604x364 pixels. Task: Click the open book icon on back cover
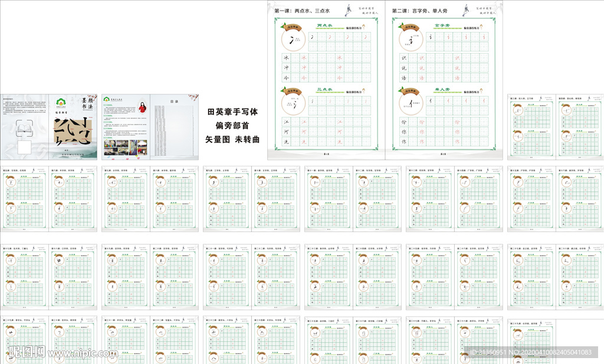coord(24,128)
